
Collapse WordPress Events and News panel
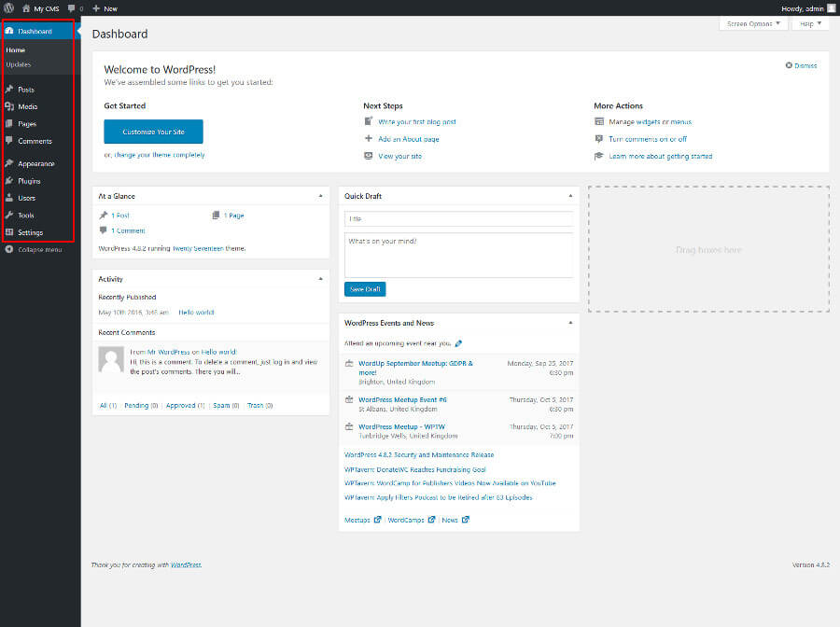click(x=570, y=323)
